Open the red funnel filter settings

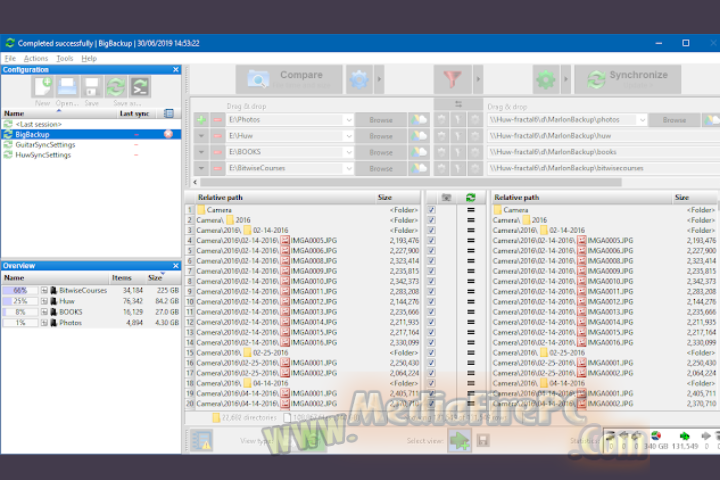coord(453,79)
